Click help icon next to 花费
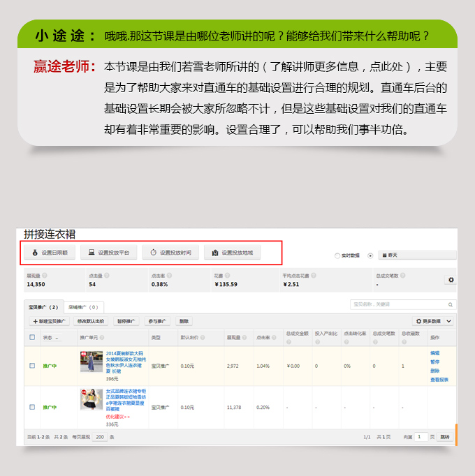Screen dimensions: 475x476 tap(227, 275)
